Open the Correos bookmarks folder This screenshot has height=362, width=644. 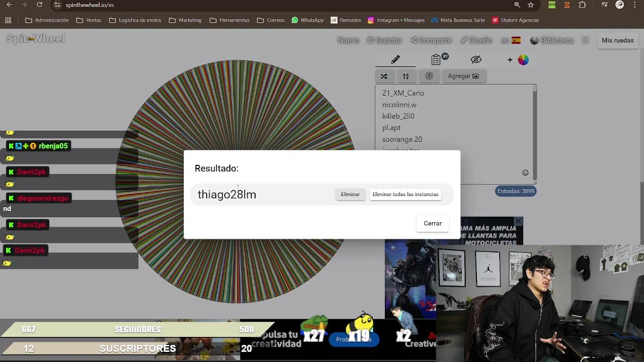point(271,20)
